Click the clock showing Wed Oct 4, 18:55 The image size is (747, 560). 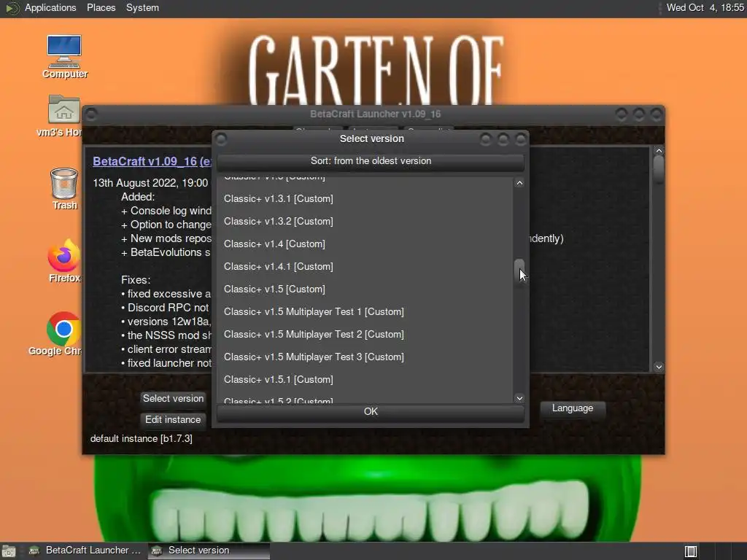point(705,7)
